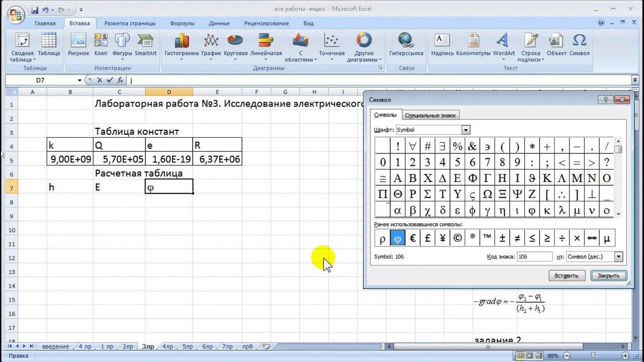The height and width of the screenshot is (362, 644).
Task: Click the Закрыть button in the dialog
Action: [x=609, y=276]
